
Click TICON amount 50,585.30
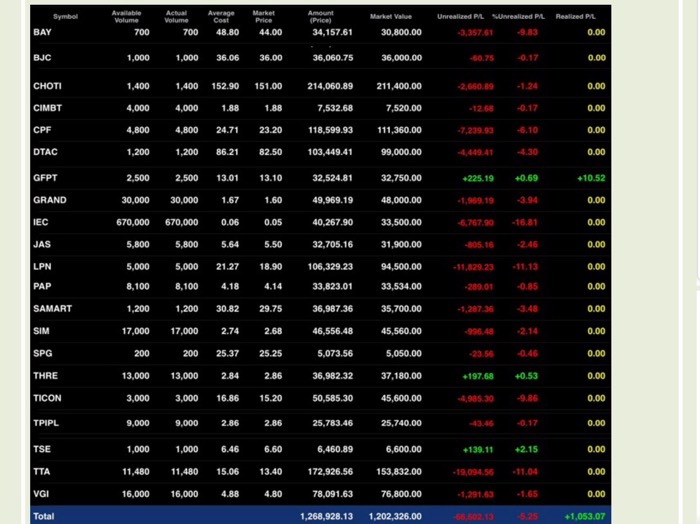click(333, 398)
